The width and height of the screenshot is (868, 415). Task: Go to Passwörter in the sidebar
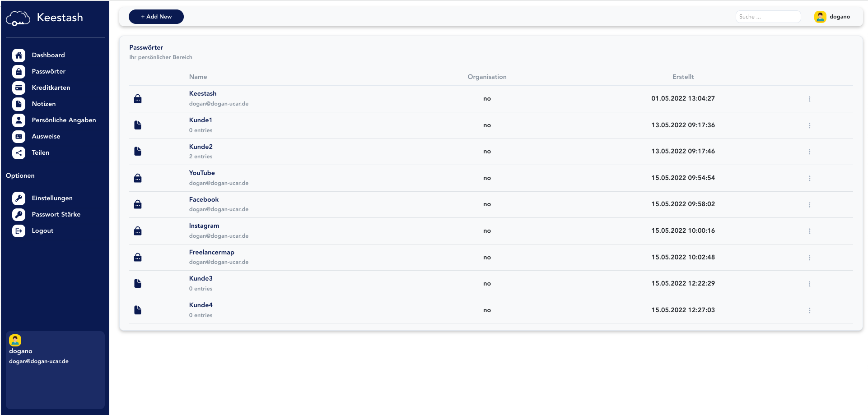pos(48,71)
